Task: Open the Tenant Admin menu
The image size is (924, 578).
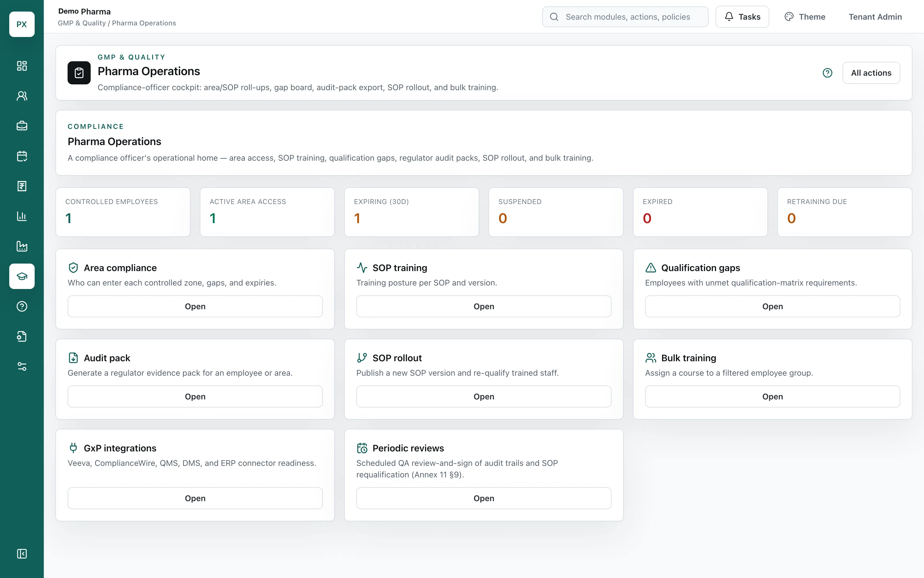Action: coord(875,17)
